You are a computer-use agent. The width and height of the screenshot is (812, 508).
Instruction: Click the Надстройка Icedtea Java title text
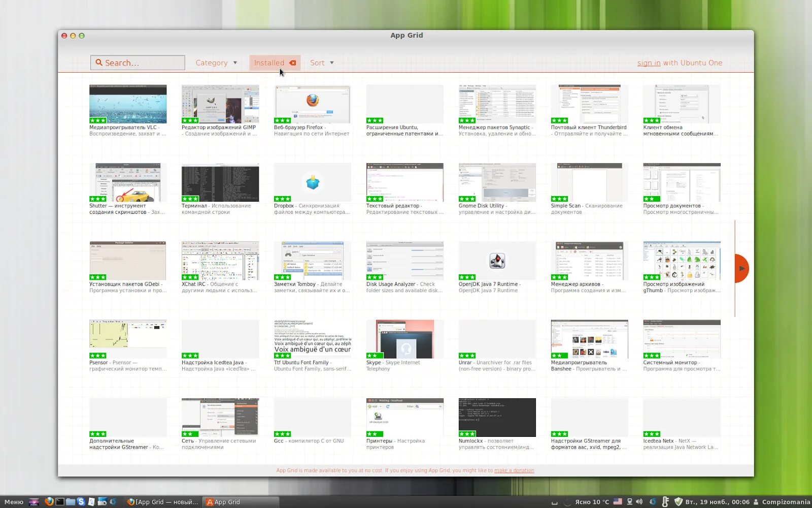[213, 363]
